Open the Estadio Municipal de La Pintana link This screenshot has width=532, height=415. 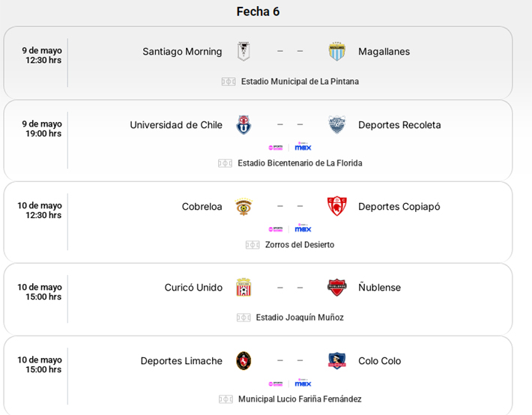pyautogui.click(x=299, y=82)
